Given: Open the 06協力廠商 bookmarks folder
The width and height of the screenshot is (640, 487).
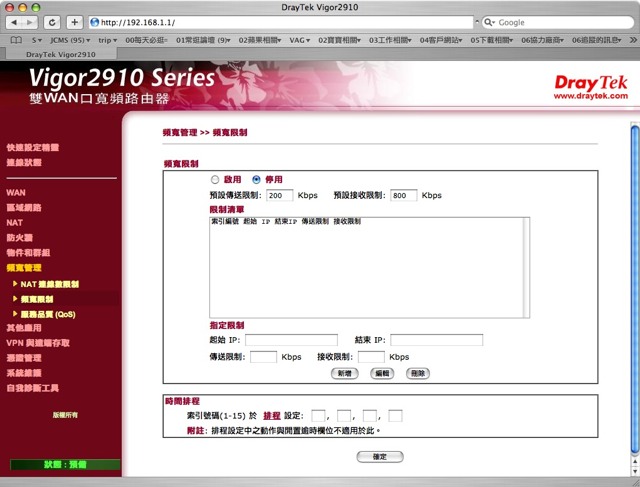Looking at the screenshot, I should (542, 40).
